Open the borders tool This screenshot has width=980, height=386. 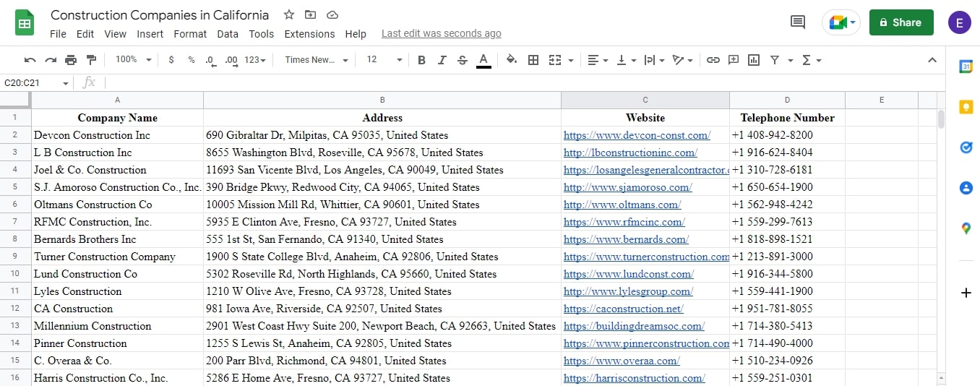[533, 60]
